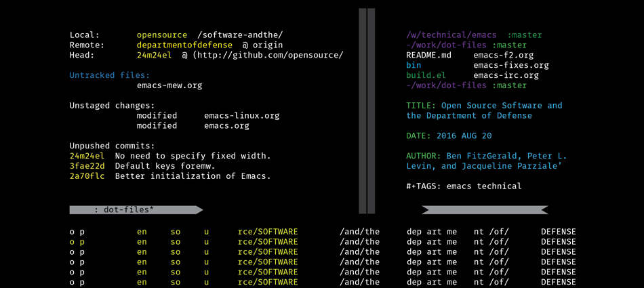Screen dimensions: 644x288
Task: Open the blue "bin" directory
Action: click(414, 65)
